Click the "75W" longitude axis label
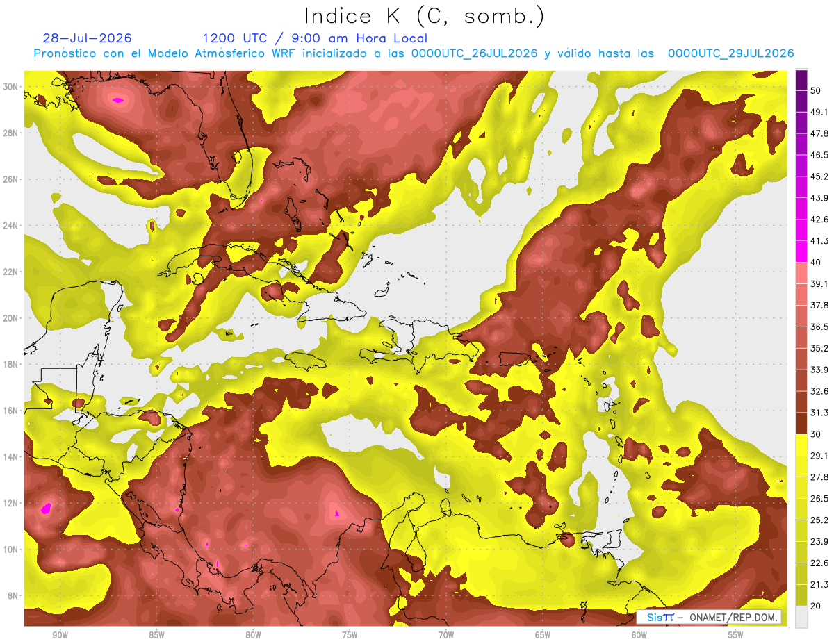This screenshot has height=644, width=834. click(x=350, y=635)
